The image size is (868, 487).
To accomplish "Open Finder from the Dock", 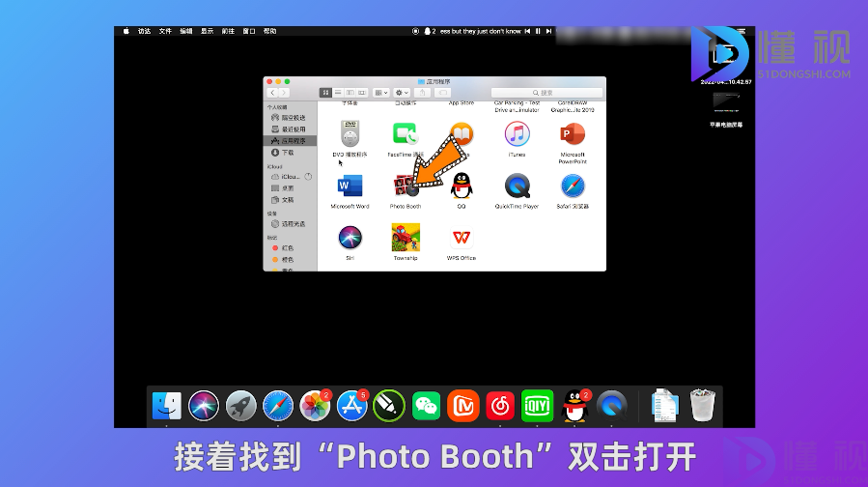I will click(167, 406).
